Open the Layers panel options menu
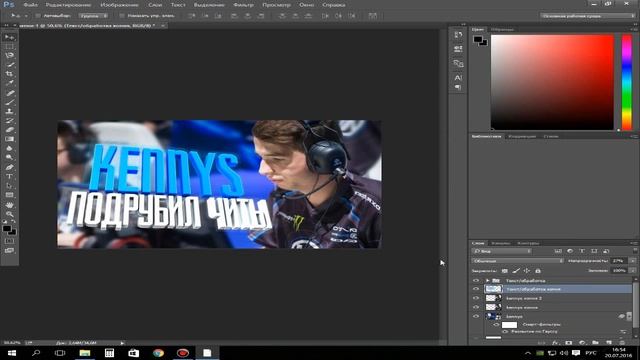The height and width of the screenshot is (360, 640). (635, 243)
